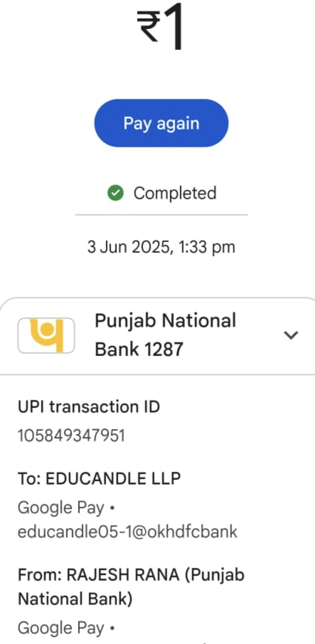This screenshot has height=644, width=315.
Task: Select the Completed status text
Action: 175,193
